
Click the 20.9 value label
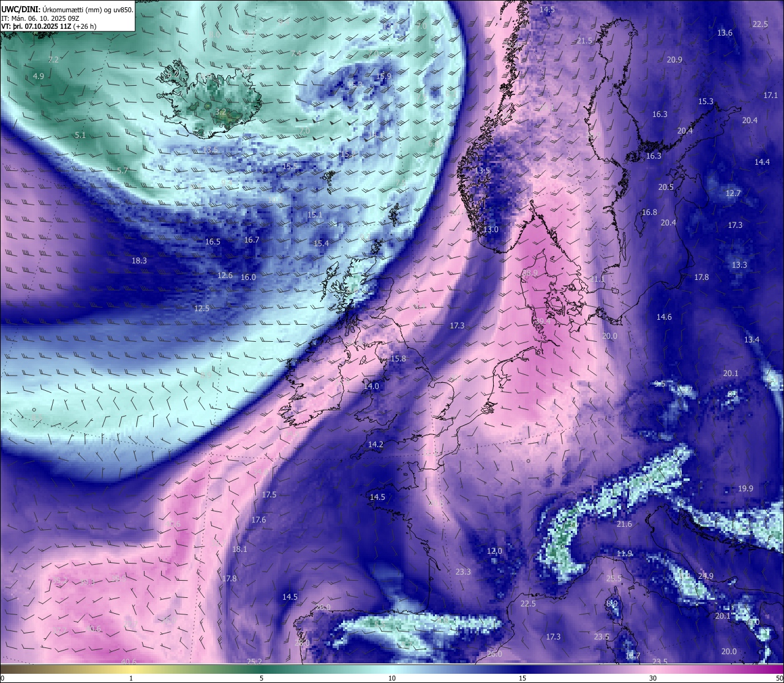674,59
